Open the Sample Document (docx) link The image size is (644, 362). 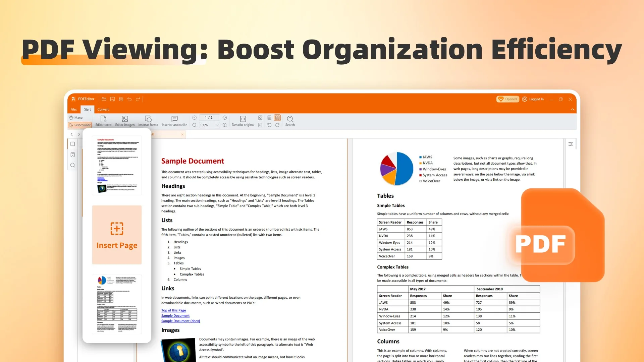(180, 321)
